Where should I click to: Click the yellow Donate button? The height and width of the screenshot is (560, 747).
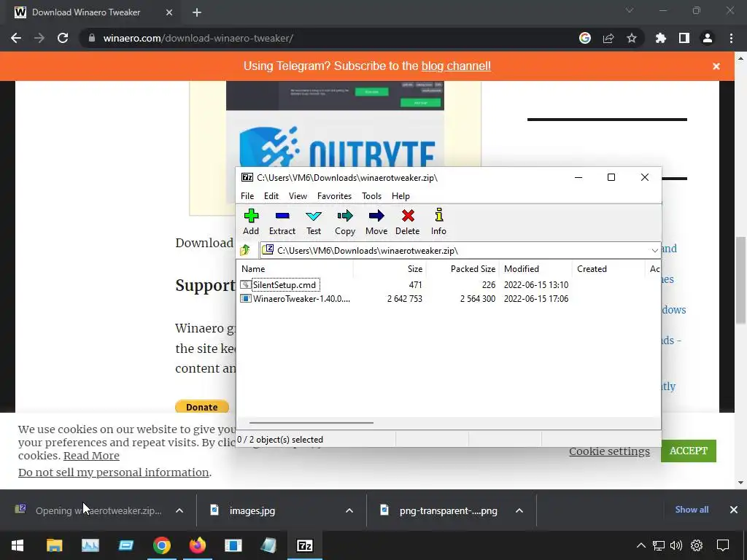click(x=202, y=407)
